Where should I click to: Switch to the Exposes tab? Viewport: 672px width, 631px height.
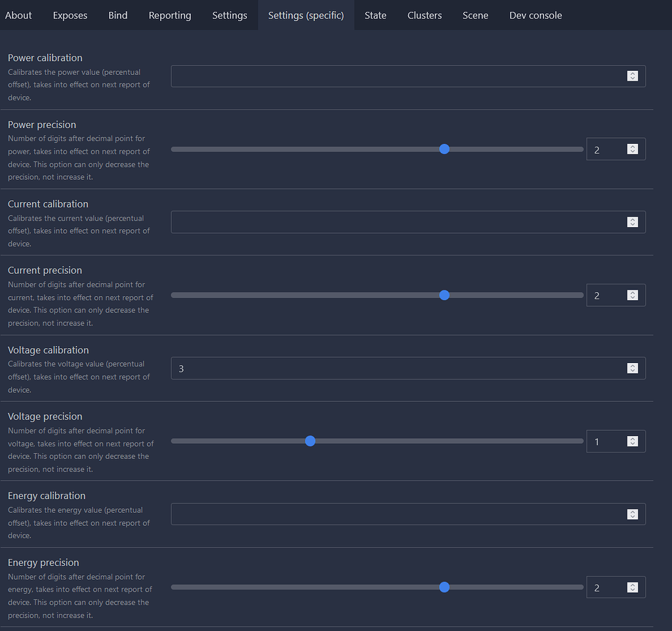[70, 14]
